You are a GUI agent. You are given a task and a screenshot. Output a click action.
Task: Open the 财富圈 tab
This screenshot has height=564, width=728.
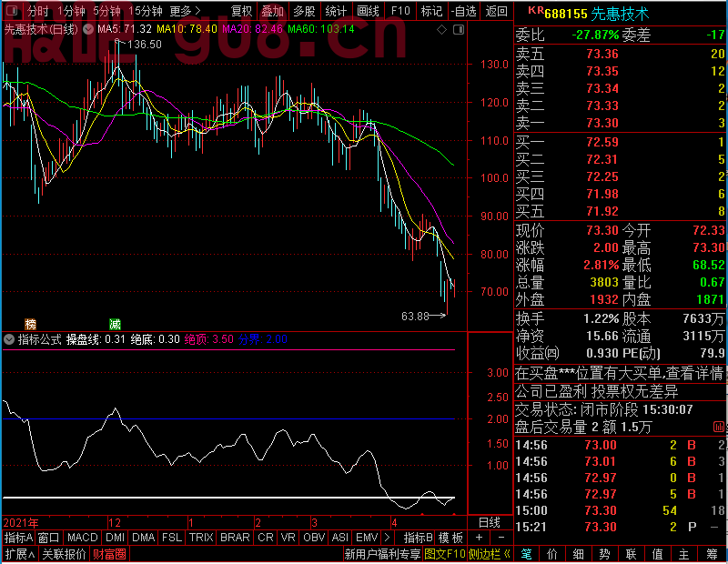(x=109, y=554)
